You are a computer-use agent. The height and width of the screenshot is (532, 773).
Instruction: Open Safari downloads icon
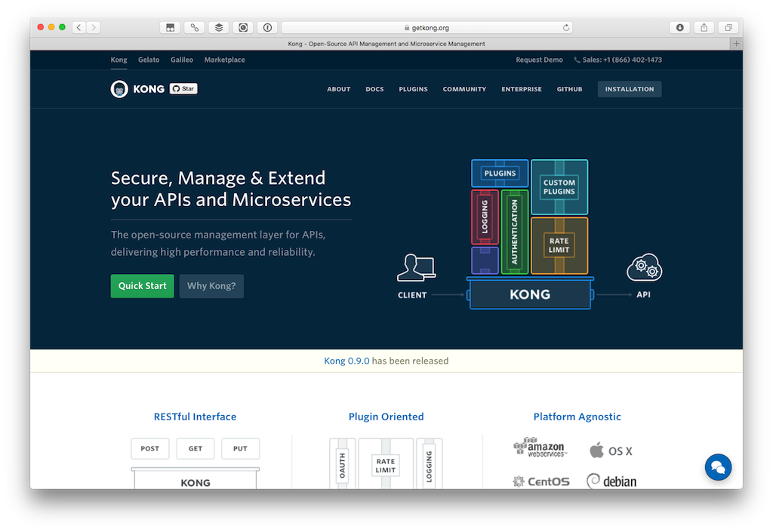[x=679, y=28]
